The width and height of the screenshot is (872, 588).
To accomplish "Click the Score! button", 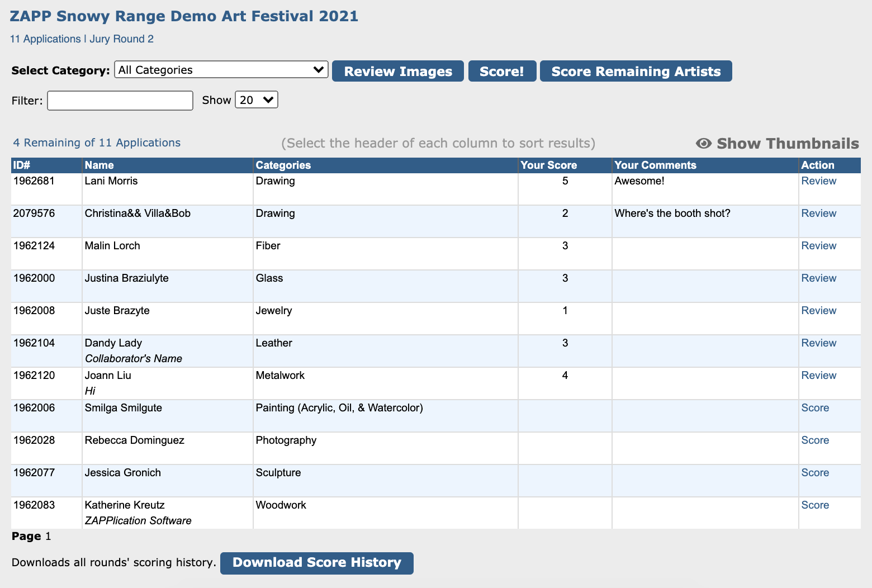I will coord(501,72).
